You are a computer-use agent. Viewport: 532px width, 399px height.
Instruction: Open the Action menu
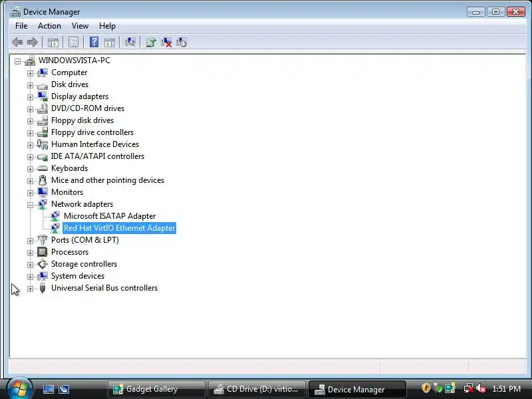[49, 26]
